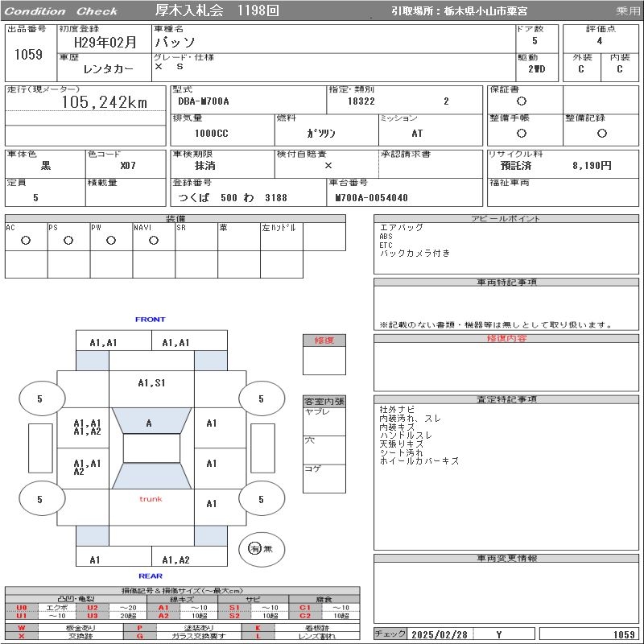Select lot number 1059 under 出品番号

28,54
